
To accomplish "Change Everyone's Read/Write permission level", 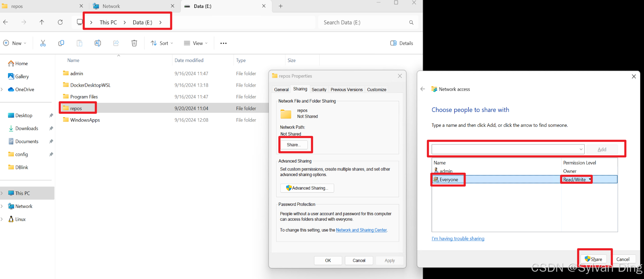I will [x=577, y=180].
